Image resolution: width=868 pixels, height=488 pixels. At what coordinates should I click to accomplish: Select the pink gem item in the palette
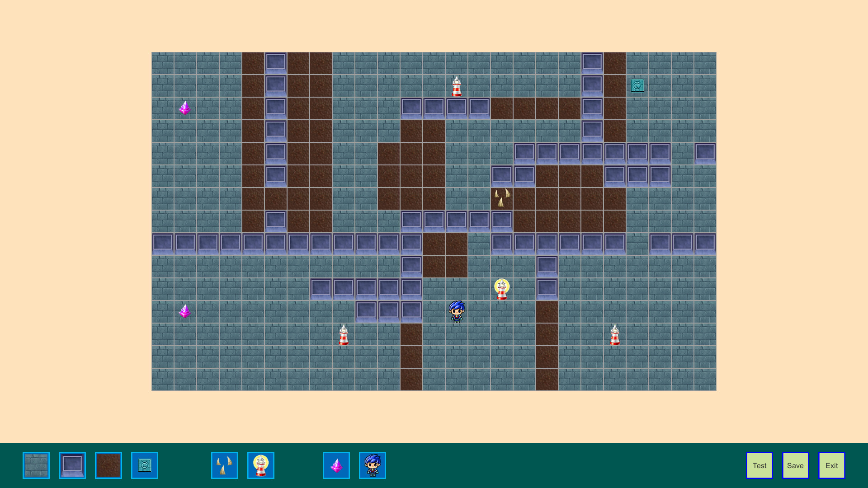point(336,465)
